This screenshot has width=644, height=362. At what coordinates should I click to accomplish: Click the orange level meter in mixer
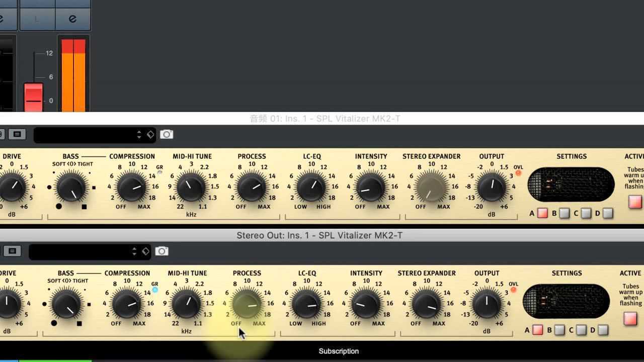pos(73,74)
